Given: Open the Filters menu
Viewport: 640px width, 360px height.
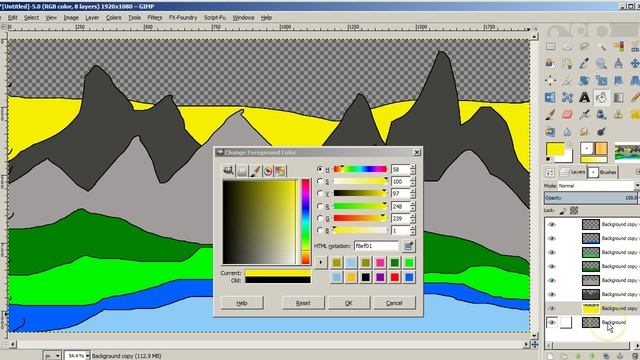Looking at the screenshot, I should (155, 18).
